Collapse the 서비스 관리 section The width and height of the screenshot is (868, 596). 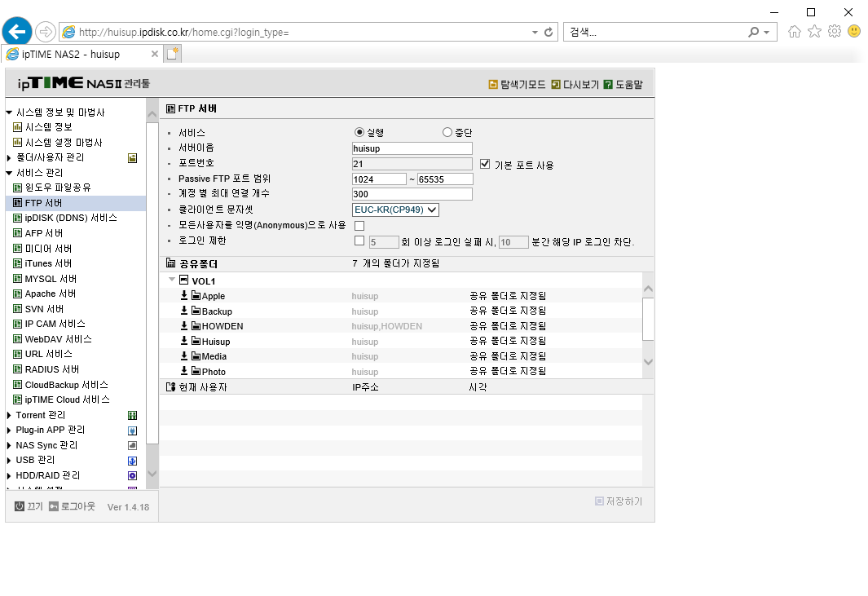[9, 173]
